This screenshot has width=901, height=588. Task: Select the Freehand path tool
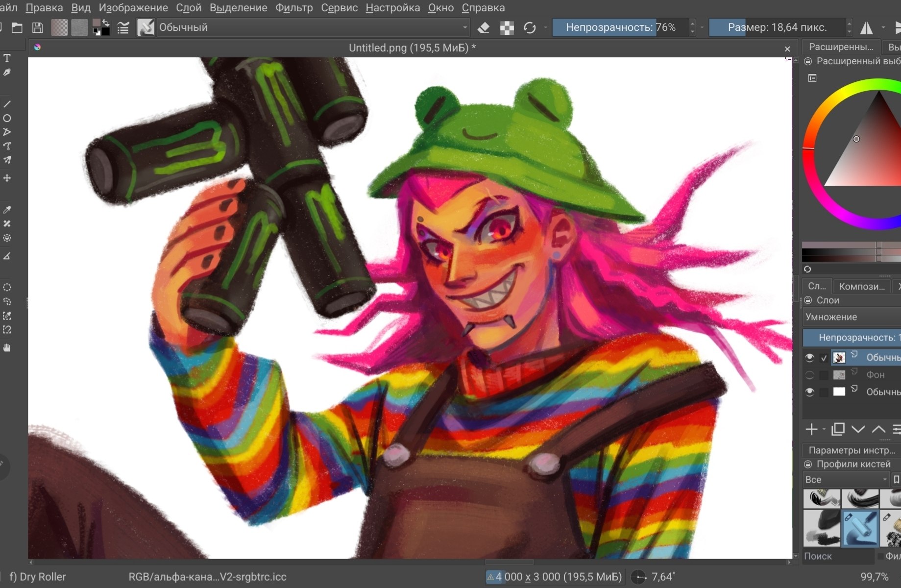coord(7,146)
